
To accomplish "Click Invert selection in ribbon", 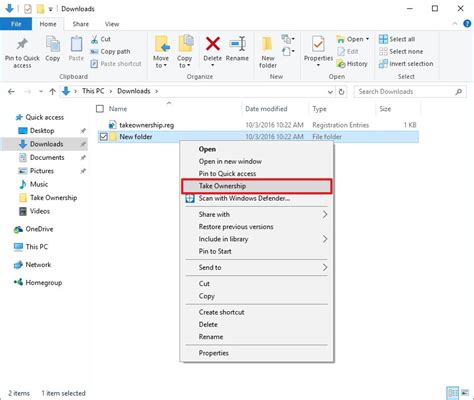I will pyautogui.click(x=406, y=64).
